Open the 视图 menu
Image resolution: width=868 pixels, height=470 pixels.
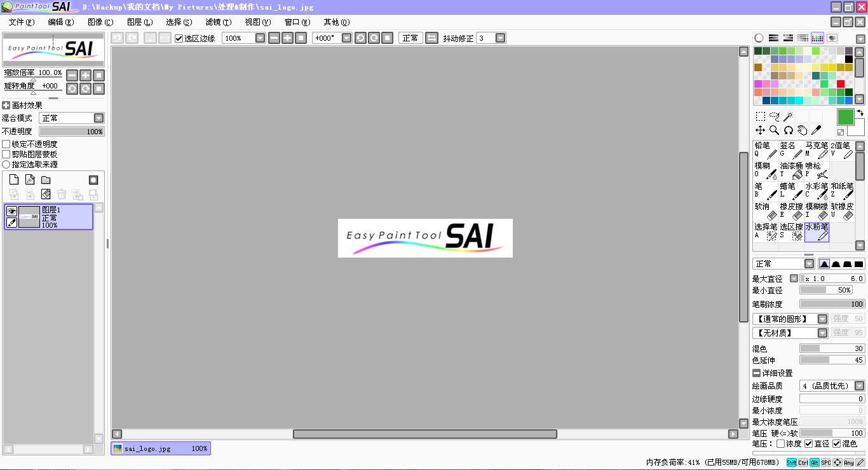click(257, 22)
